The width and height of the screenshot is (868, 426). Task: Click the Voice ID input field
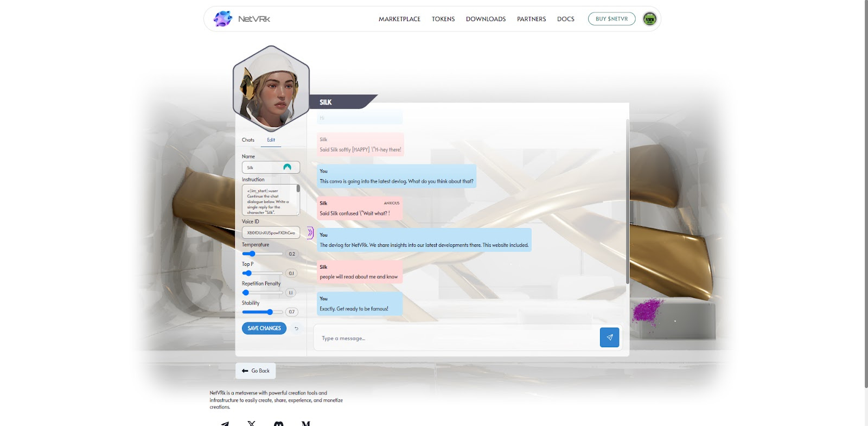[x=271, y=232]
